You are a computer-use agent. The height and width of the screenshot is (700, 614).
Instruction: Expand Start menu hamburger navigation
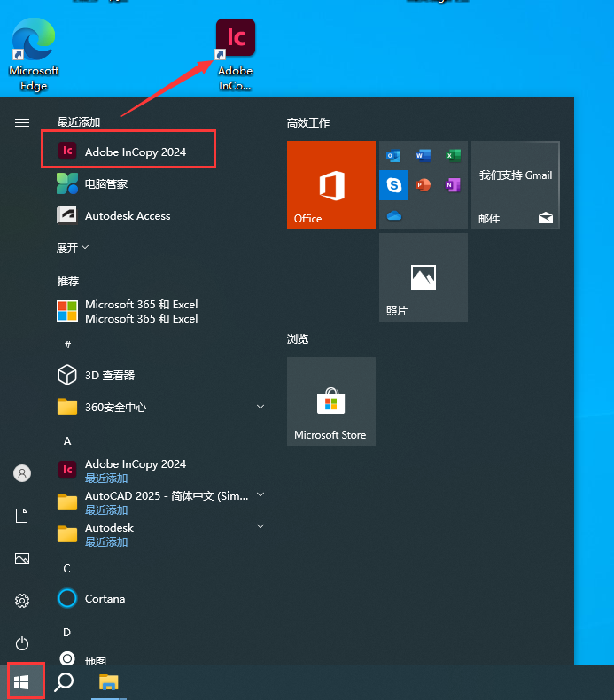click(x=22, y=122)
